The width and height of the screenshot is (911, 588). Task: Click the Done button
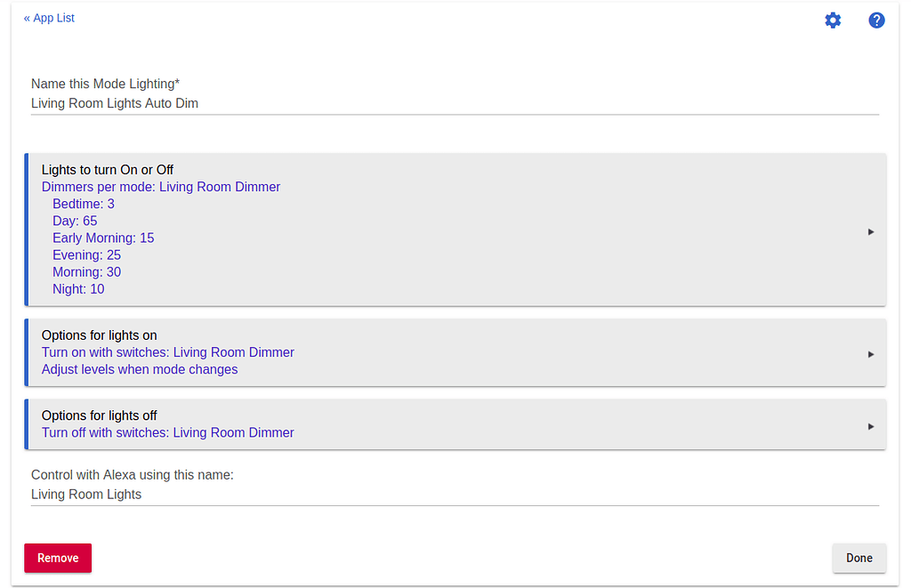(x=859, y=558)
